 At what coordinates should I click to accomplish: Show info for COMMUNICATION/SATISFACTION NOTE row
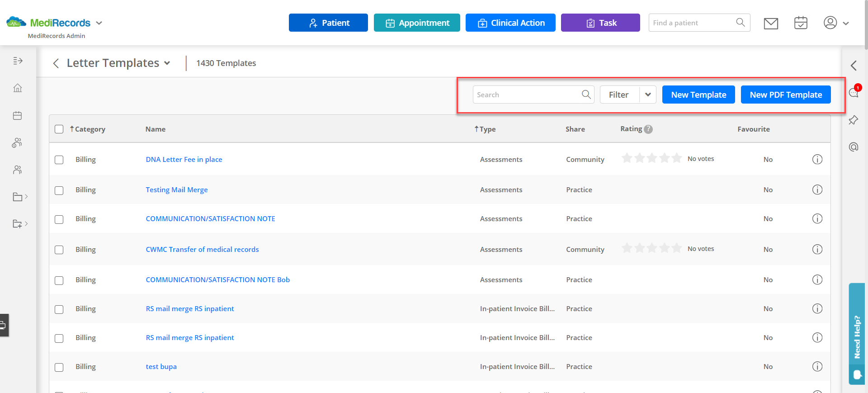pyautogui.click(x=817, y=218)
